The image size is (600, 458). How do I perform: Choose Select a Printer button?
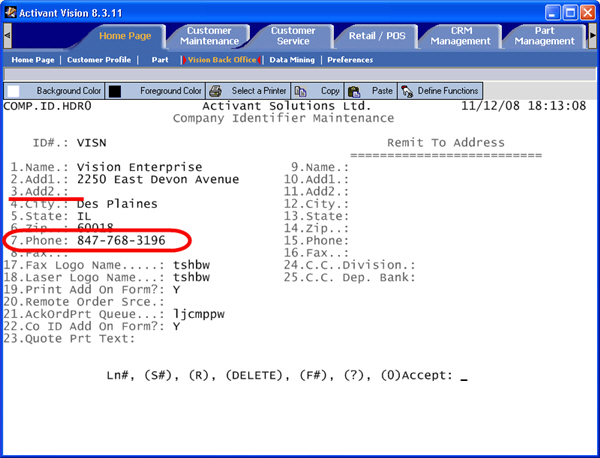pyautogui.click(x=248, y=91)
